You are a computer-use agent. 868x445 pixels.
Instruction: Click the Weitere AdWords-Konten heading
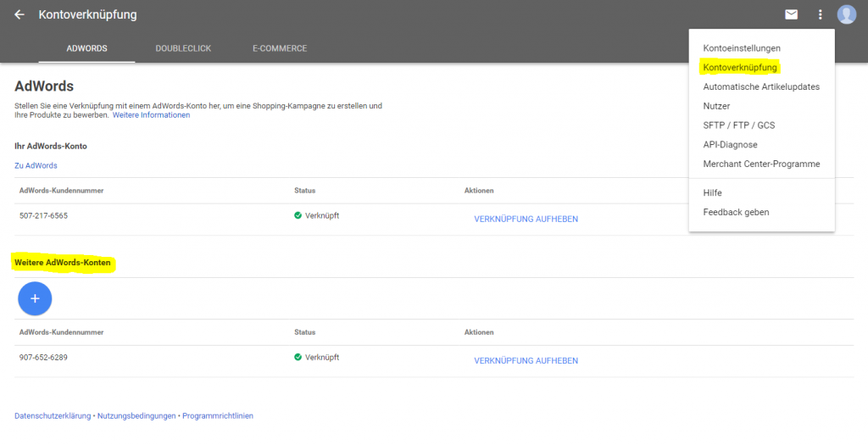[x=63, y=263]
